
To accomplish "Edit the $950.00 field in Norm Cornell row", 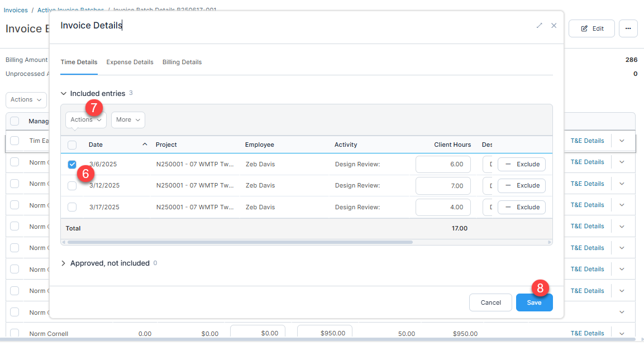I will click(325, 333).
